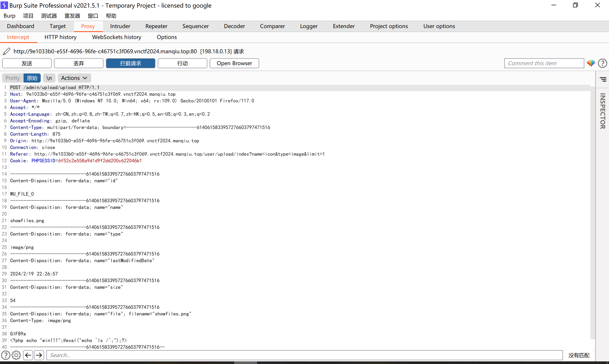The height and width of the screenshot is (364, 609).
Task: Click the showfiles.png name value on line 21
Action: pyautogui.click(x=27, y=220)
